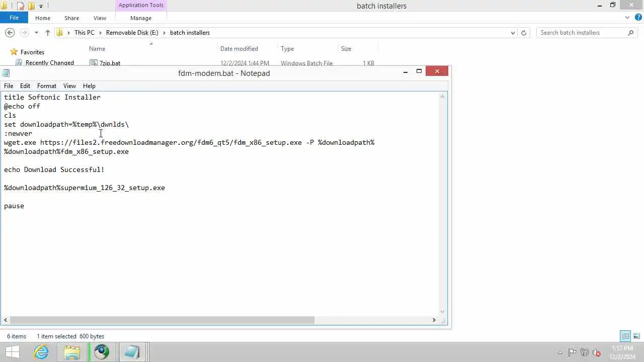
Task: Switch to Large icons view layout
Action: 636,336
